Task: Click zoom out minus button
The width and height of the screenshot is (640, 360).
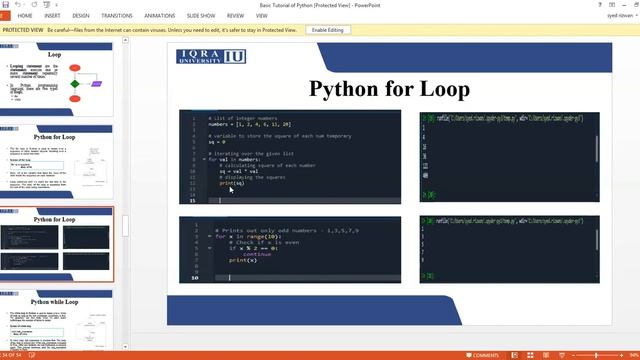Action: coord(573,356)
